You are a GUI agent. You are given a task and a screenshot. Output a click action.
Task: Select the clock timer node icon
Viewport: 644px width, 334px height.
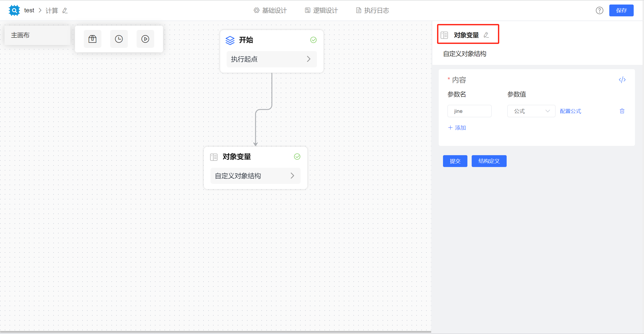(119, 39)
